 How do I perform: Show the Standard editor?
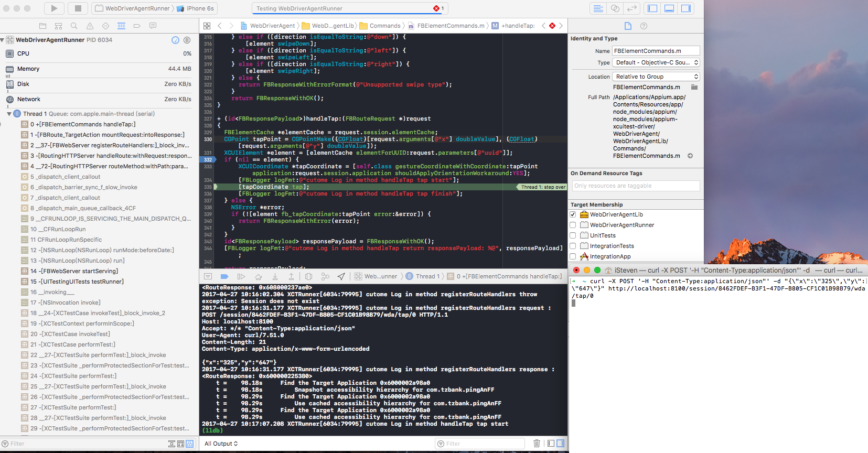point(598,8)
